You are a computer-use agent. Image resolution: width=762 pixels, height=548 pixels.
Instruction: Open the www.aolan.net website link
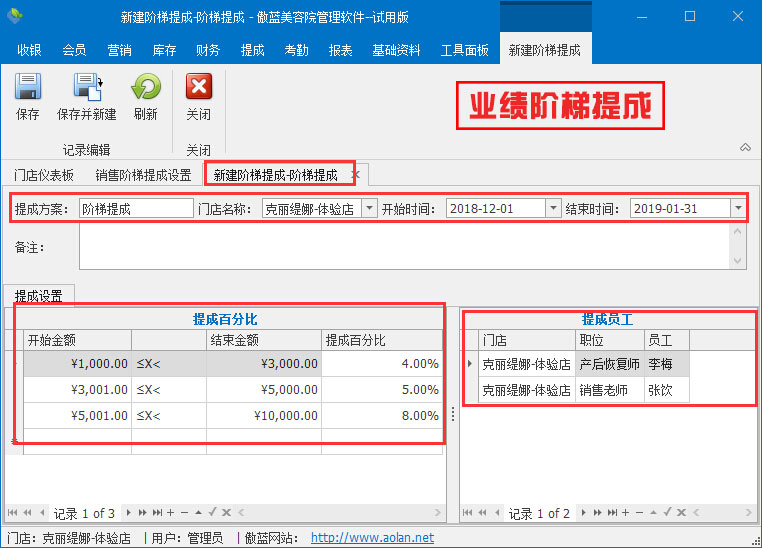tap(372, 538)
